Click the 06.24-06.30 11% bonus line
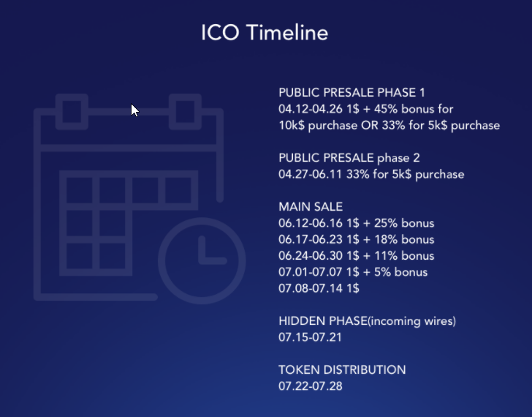 coord(357,255)
